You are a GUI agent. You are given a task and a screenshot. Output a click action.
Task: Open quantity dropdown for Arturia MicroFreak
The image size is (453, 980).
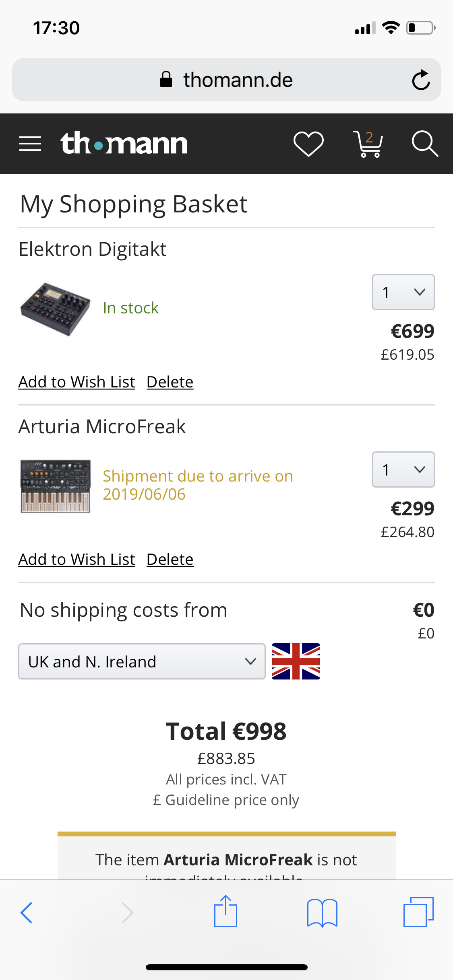point(403,469)
